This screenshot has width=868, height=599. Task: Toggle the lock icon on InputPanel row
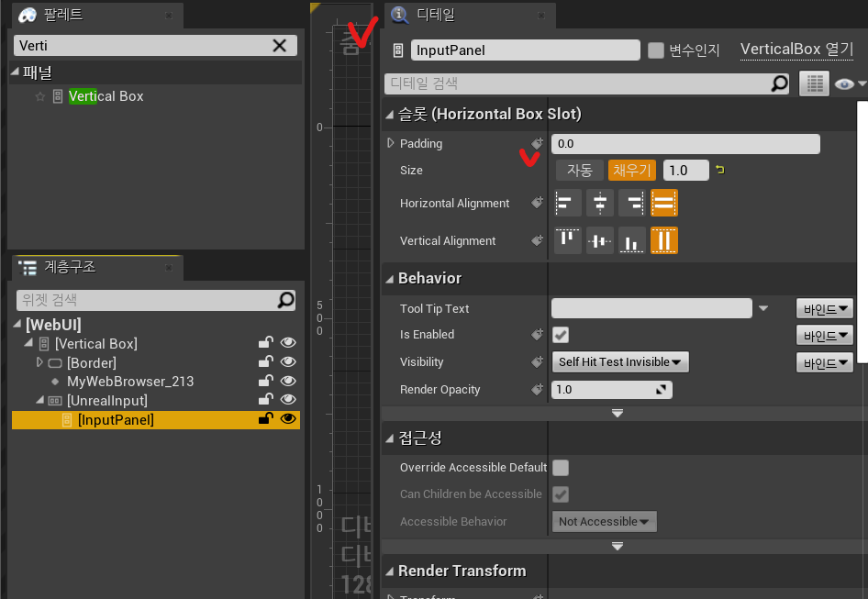tap(266, 419)
